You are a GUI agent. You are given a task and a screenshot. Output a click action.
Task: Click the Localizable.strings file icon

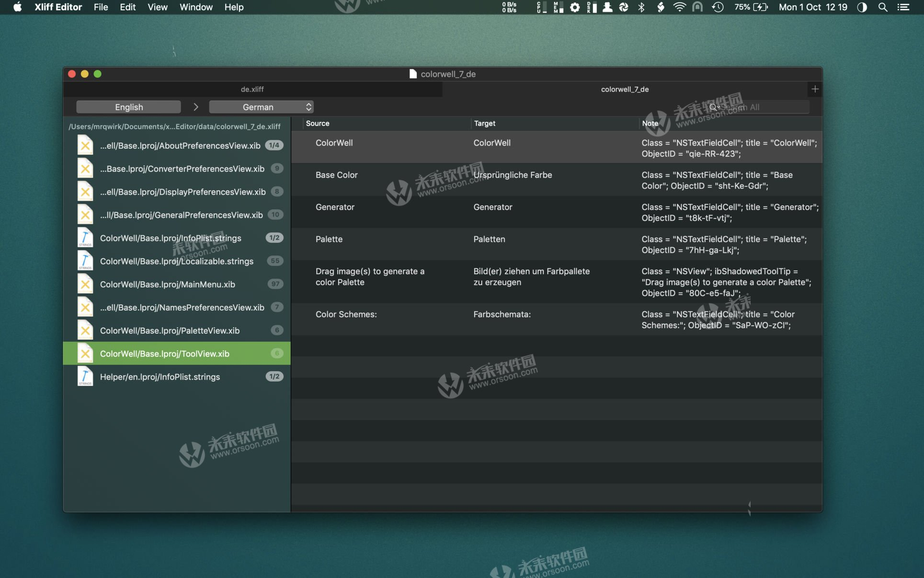[85, 261]
